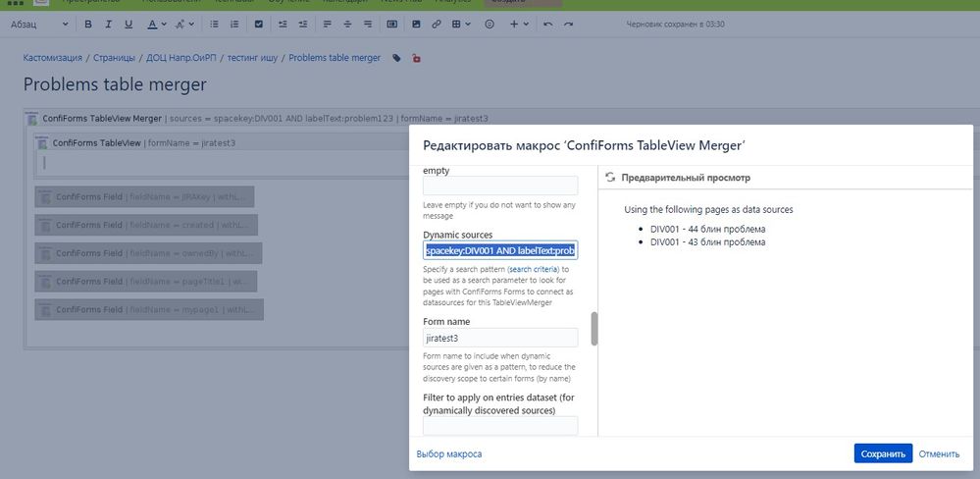The height and width of the screenshot is (479, 980).
Task: Open ДОЦ Напр.ОиРП breadcrumb
Action: 181,58
